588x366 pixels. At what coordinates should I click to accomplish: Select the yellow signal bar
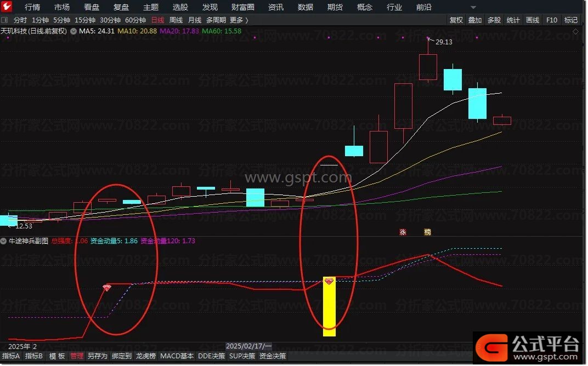[330, 307]
